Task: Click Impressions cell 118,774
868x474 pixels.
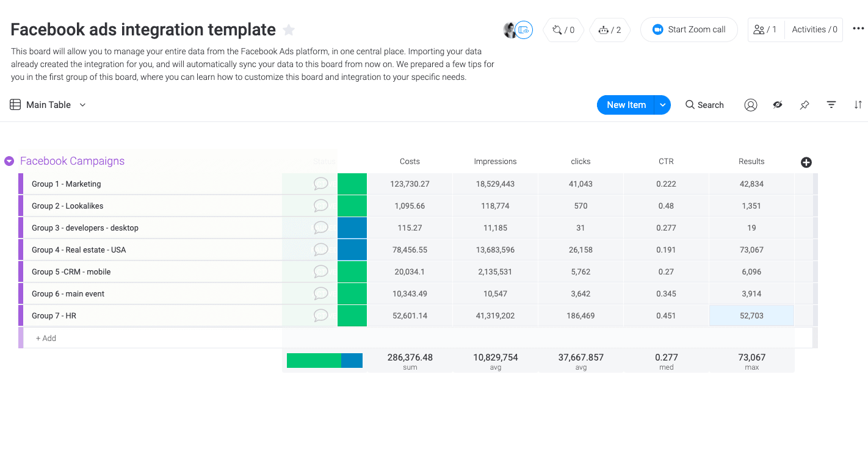Action: tap(495, 206)
